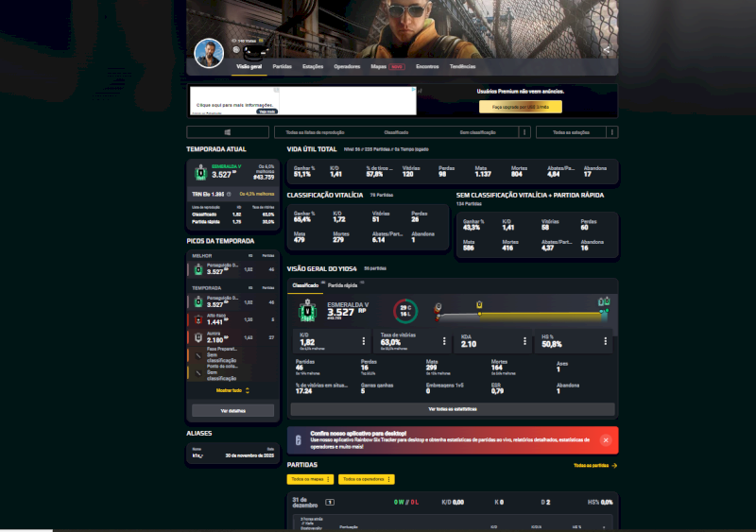Viewport: 756px width, 532px height.
Task: Click the Aurora season rank icon
Action: click(x=198, y=337)
